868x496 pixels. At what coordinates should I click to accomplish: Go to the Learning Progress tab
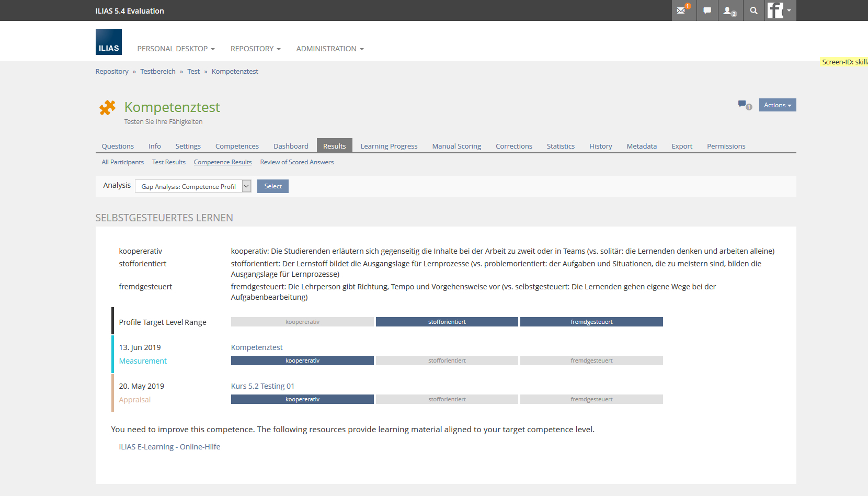(389, 146)
